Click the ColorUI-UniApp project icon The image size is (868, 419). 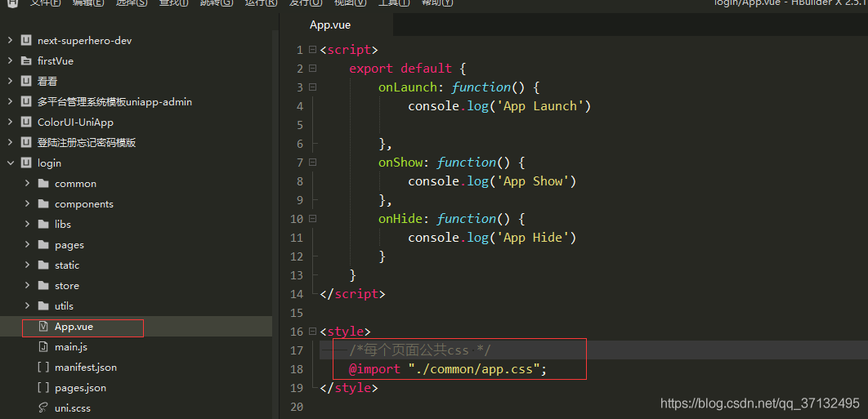tap(26, 122)
